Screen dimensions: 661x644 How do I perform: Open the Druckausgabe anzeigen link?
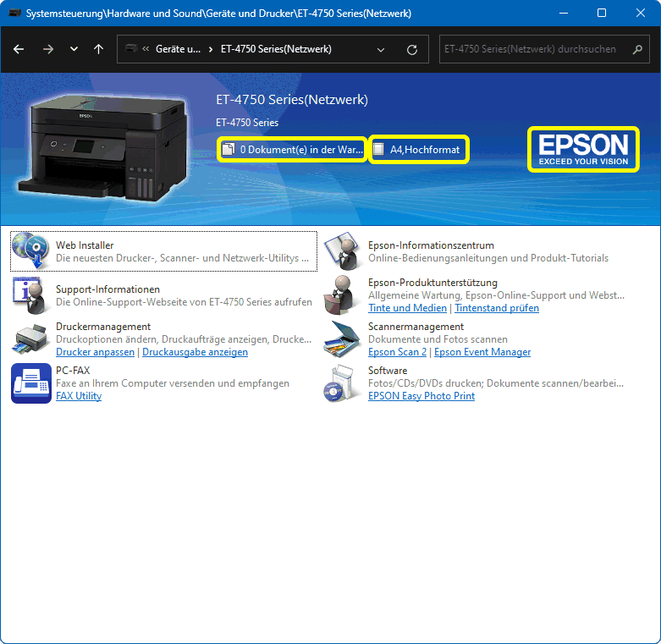(195, 352)
